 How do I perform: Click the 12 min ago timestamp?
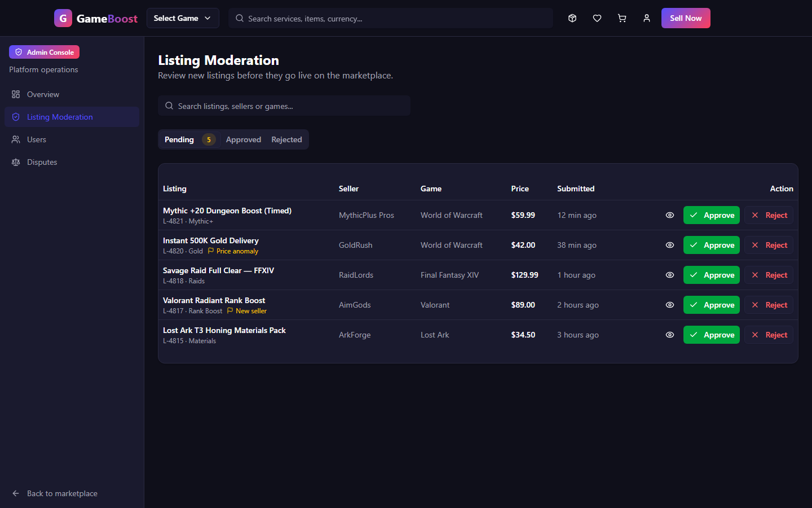click(577, 215)
